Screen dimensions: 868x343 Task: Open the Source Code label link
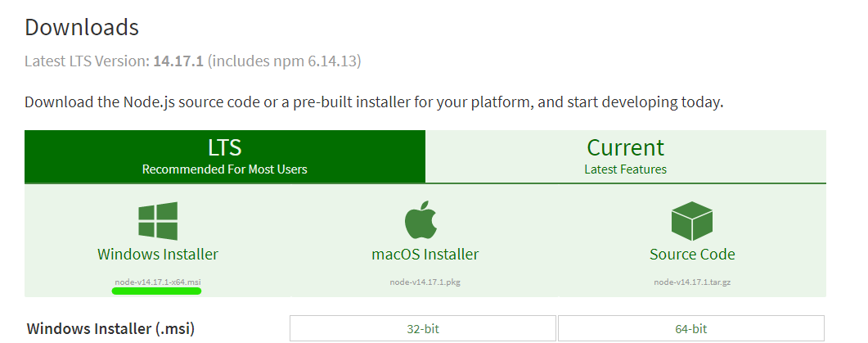tap(692, 254)
